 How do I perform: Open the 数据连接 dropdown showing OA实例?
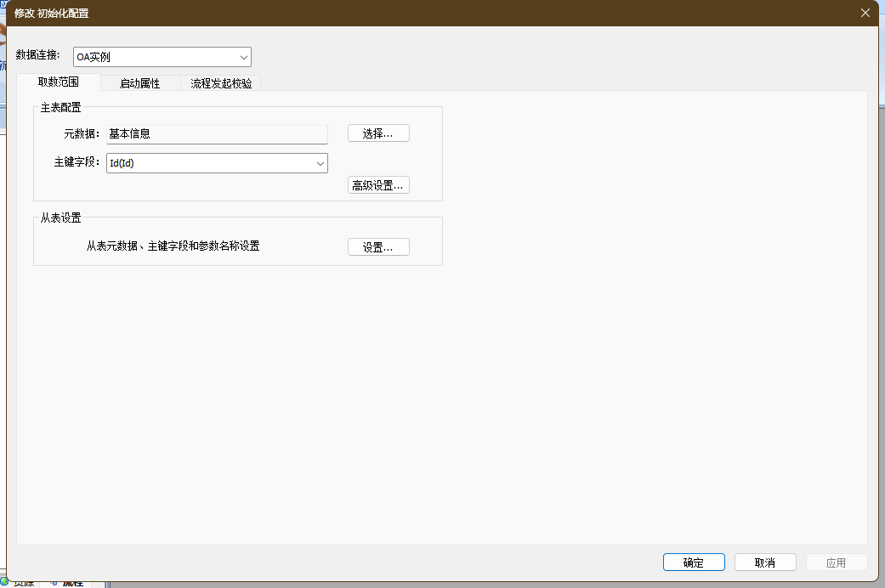(162, 57)
